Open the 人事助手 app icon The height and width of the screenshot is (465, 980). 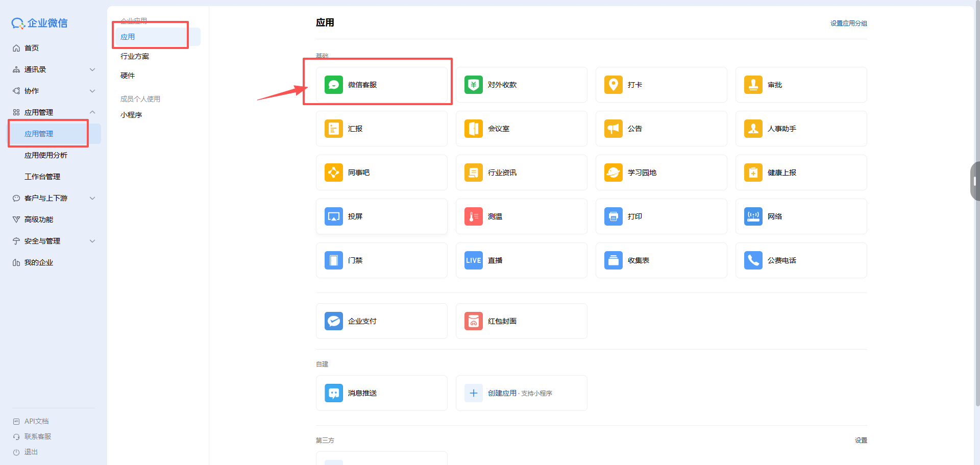[753, 129]
